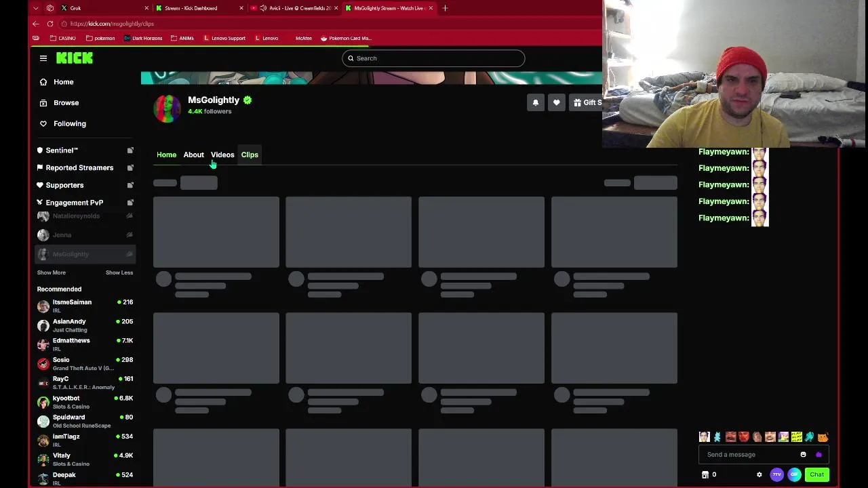Switch to Clips tab
Viewport: 868px width, 488px height.
tap(250, 155)
